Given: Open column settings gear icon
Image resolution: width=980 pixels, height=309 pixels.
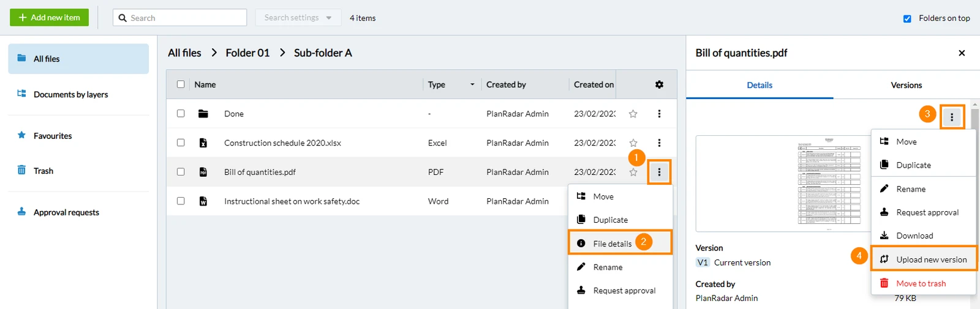Looking at the screenshot, I should [x=659, y=84].
